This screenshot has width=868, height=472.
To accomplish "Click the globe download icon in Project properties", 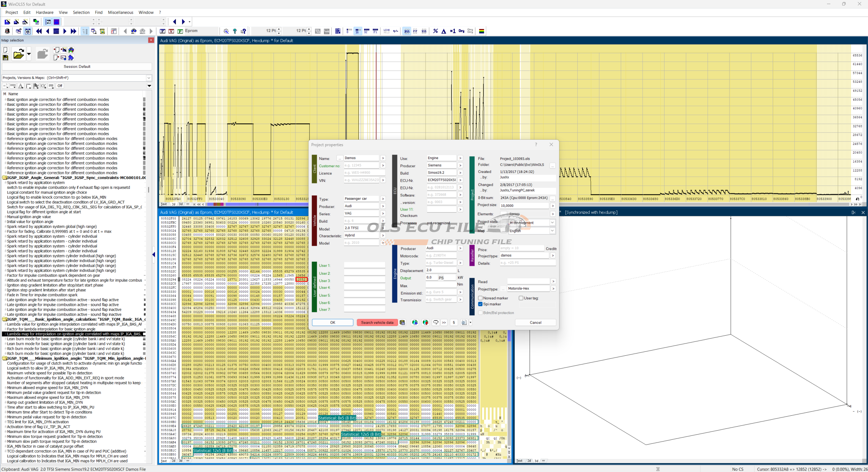I will 415,322.
